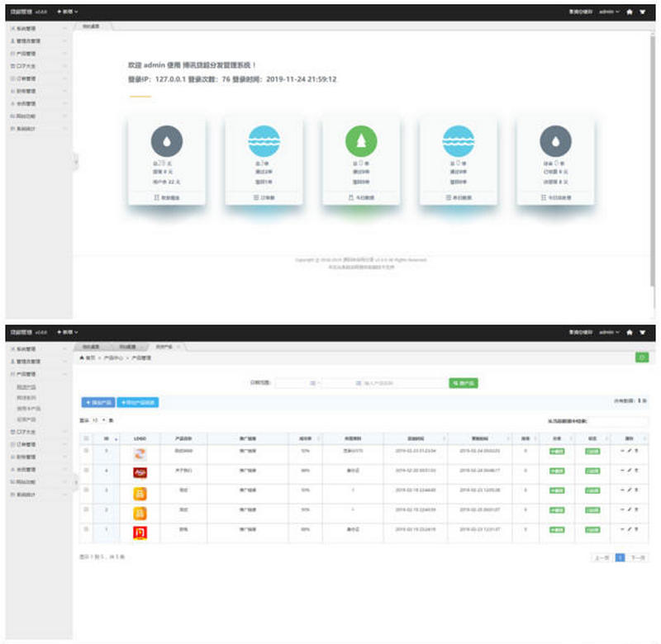Click the trash delete icon in the ID 5 row
Screen dimensions: 661x644
636,451
